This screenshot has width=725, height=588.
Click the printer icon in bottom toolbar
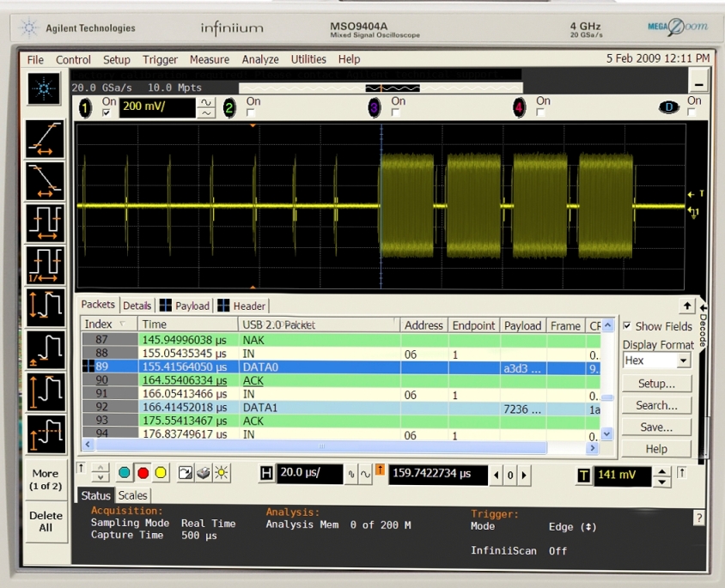(x=203, y=473)
